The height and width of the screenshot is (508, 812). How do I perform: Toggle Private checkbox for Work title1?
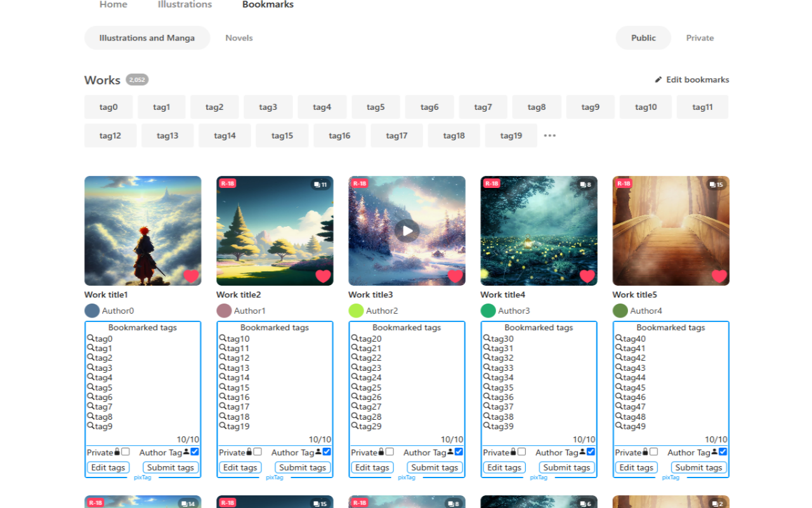tap(126, 452)
